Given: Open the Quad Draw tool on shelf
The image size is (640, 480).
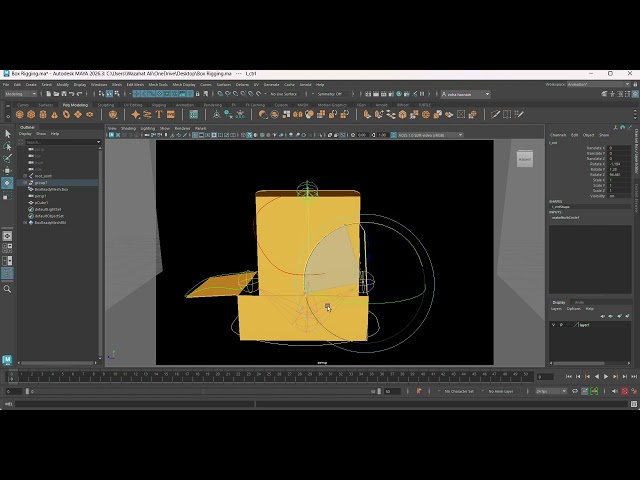Looking at the screenshot, I should coord(519,115).
